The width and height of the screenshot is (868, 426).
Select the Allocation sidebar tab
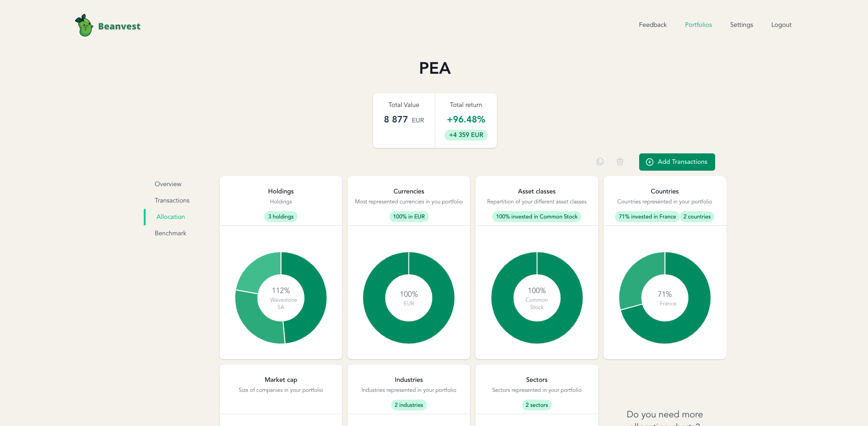click(171, 217)
